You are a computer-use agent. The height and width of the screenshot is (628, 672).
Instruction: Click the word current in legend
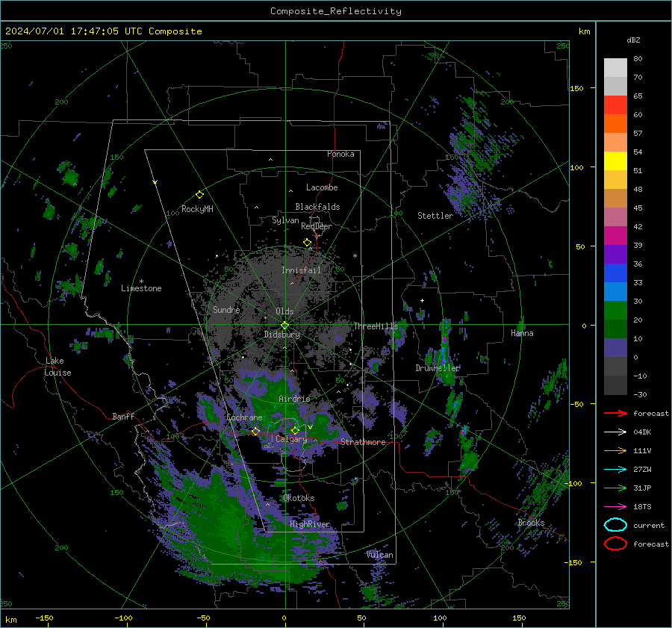pos(649,526)
